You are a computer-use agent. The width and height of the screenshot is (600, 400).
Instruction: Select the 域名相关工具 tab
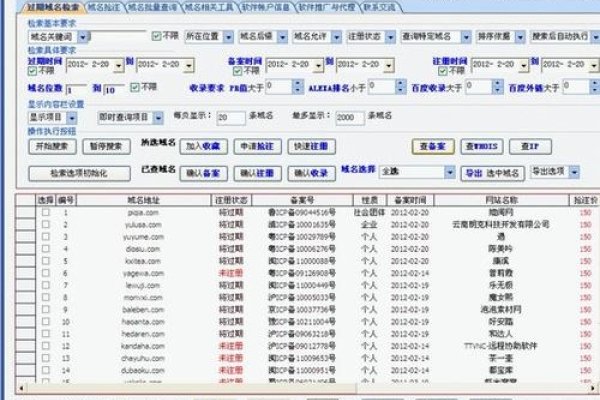209,7
